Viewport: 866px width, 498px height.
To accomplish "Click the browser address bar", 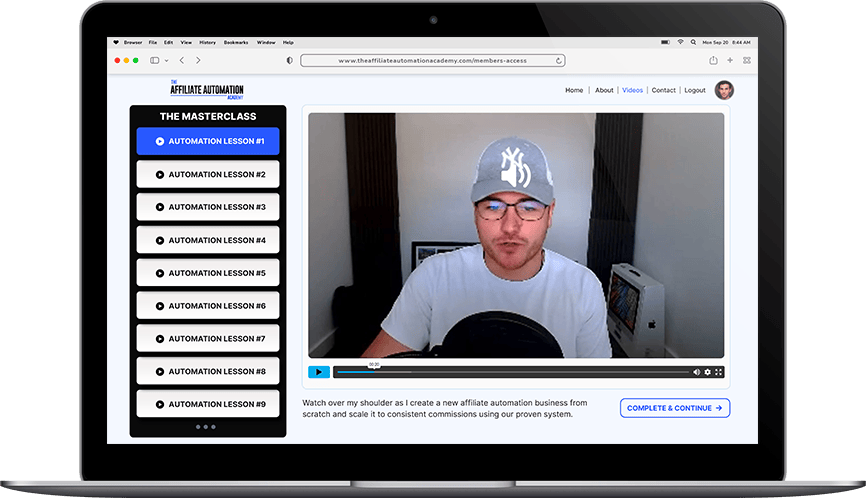I will 432,60.
